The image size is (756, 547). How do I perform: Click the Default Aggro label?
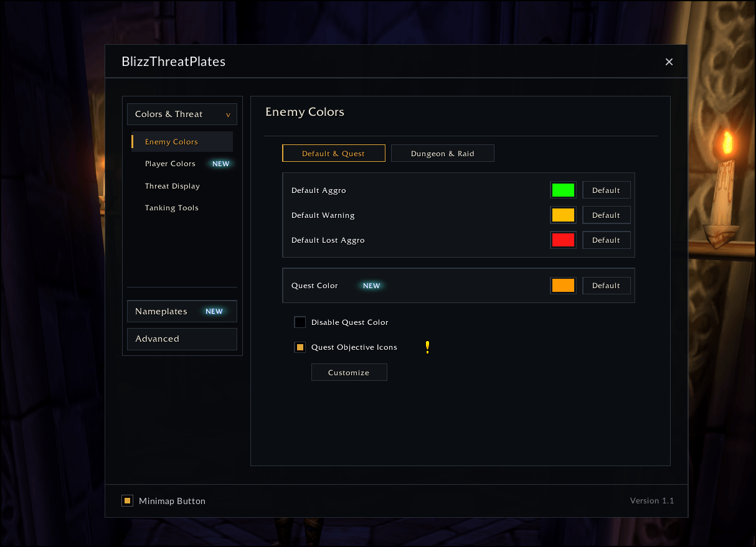(318, 190)
